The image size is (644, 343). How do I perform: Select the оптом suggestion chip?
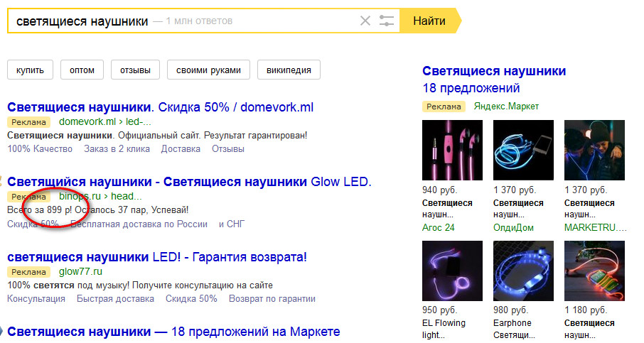tap(82, 70)
